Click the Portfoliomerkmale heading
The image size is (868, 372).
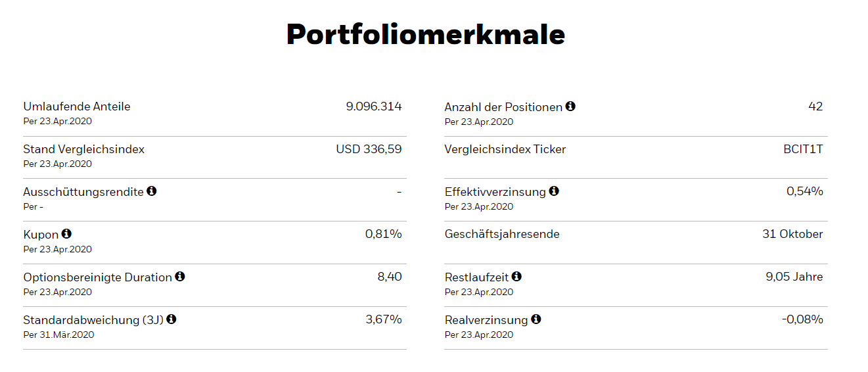426,34
